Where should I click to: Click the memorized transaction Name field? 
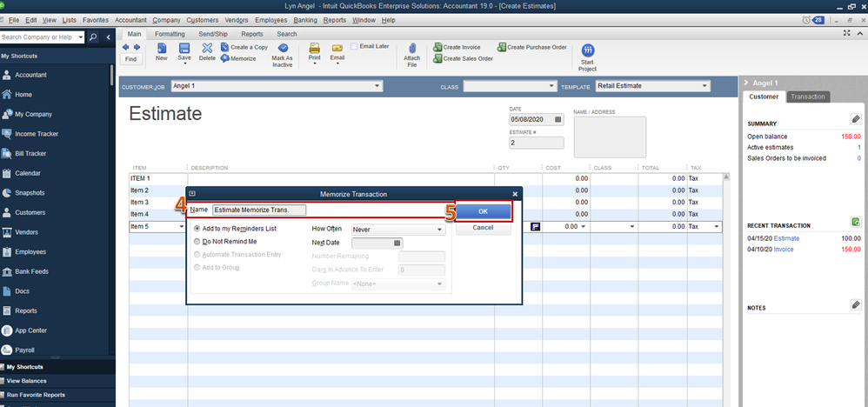[259, 210]
